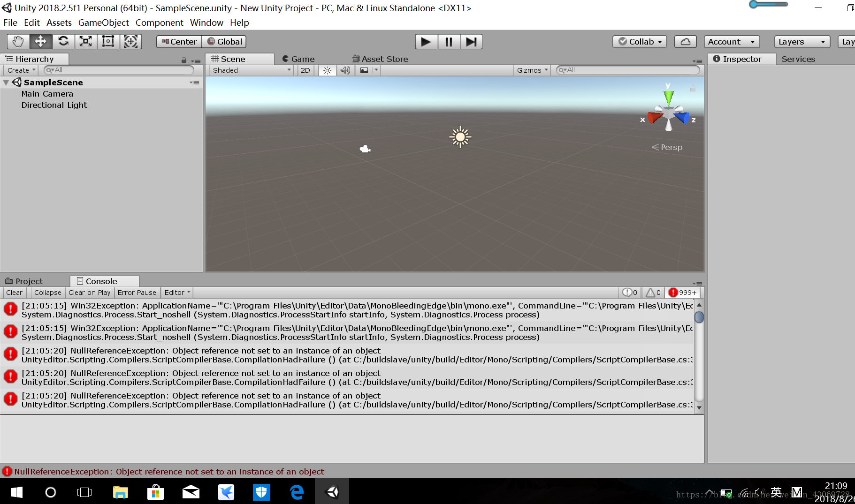Toggle 2D scene view mode

pos(305,70)
